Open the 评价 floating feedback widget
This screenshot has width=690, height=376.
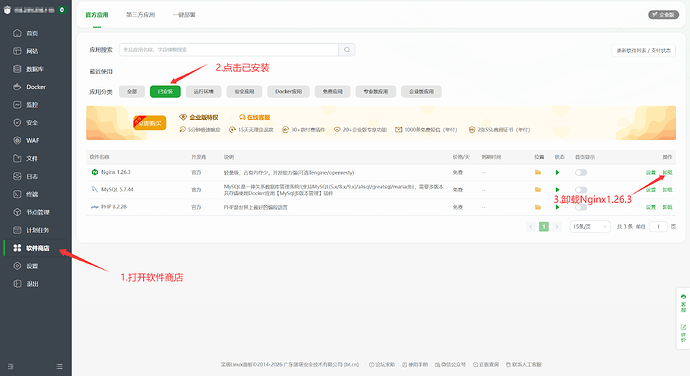683,333
